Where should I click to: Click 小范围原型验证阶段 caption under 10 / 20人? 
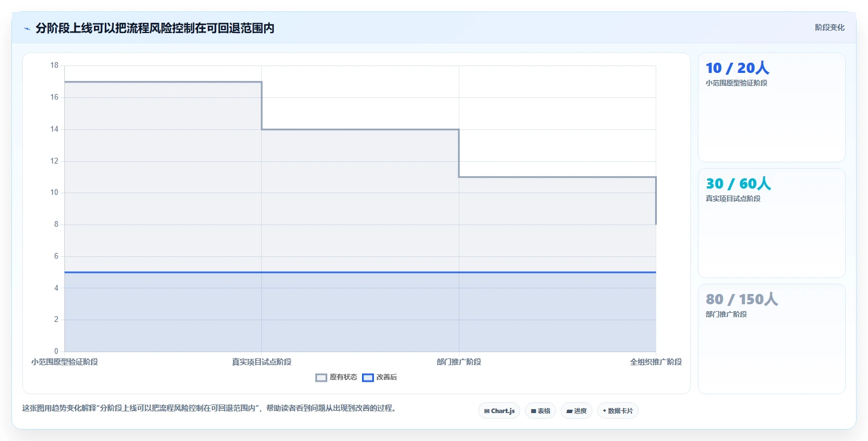(x=737, y=83)
